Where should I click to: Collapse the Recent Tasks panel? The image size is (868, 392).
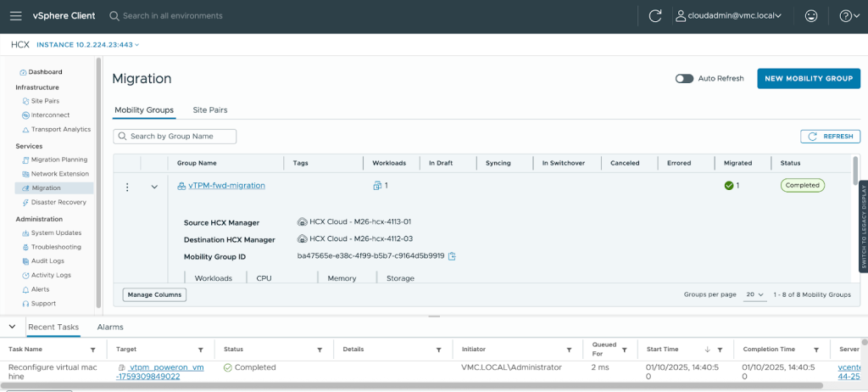[x=13, y=327]
